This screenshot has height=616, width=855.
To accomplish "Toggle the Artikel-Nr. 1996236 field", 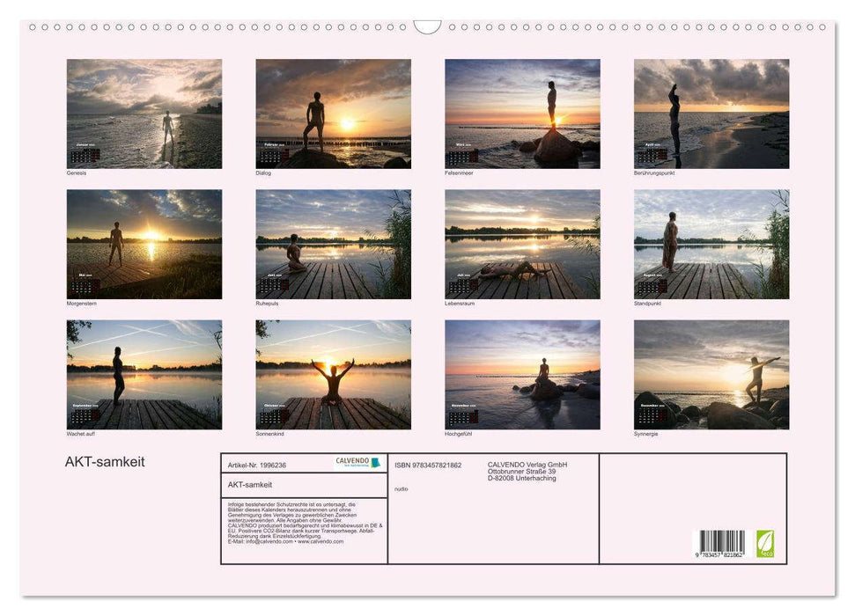I will [x=258, y=466].
